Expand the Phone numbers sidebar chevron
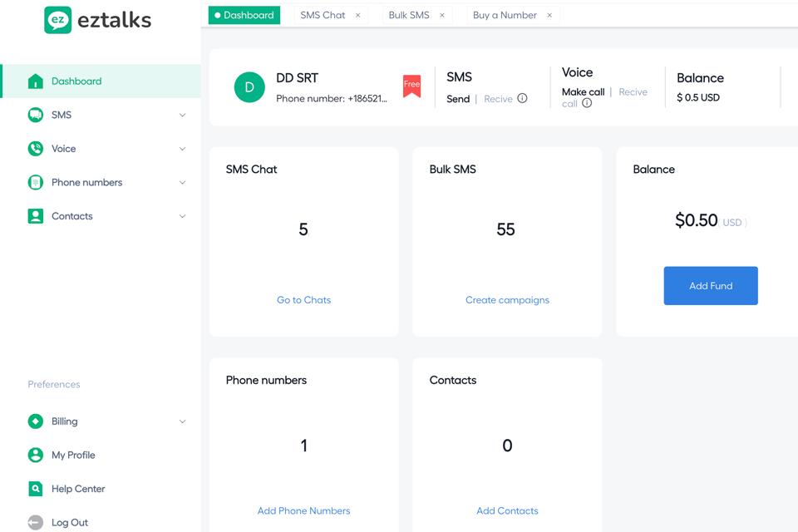The height and width of the screenshot is (532, 798). 182,182
